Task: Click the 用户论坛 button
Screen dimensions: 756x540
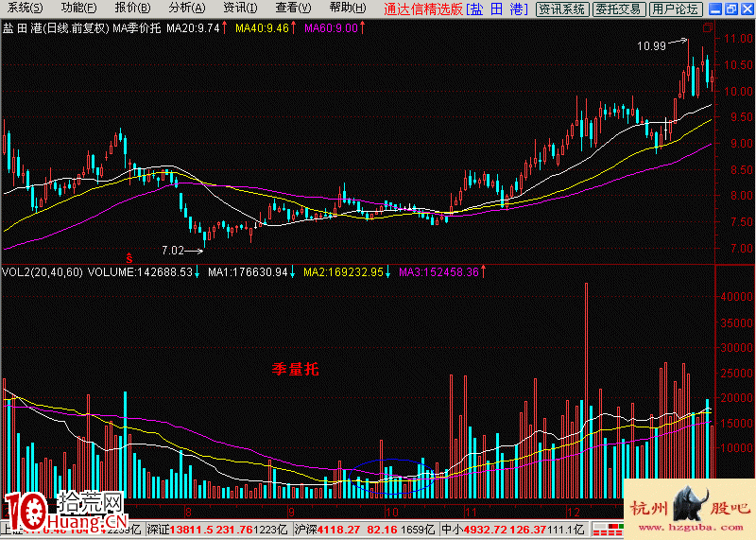Action: point(675,9)
